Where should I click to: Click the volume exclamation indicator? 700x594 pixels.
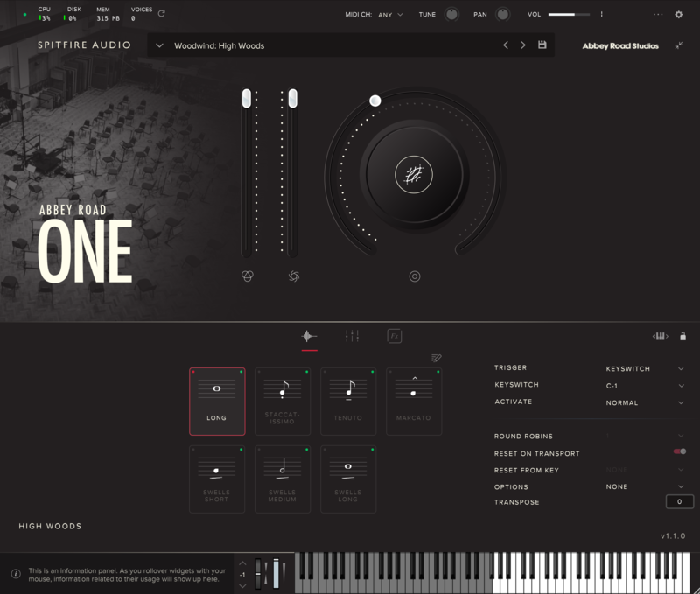click(x=602, y=15)
